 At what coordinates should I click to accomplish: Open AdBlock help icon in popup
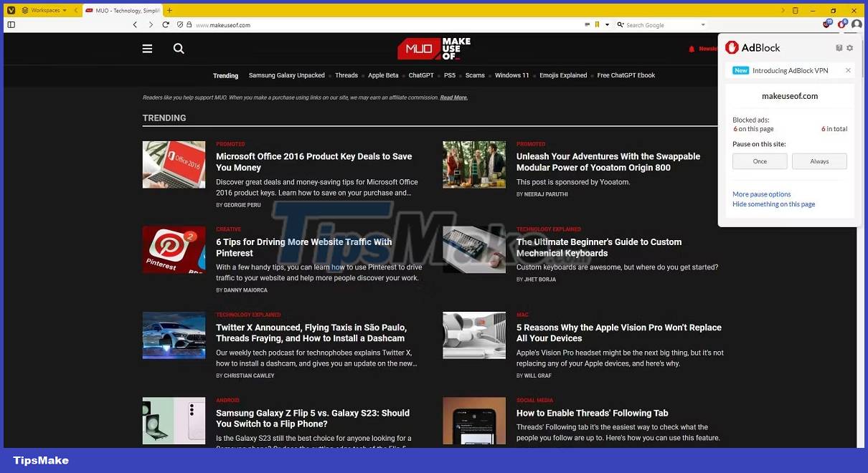click(x=839, y=48)
